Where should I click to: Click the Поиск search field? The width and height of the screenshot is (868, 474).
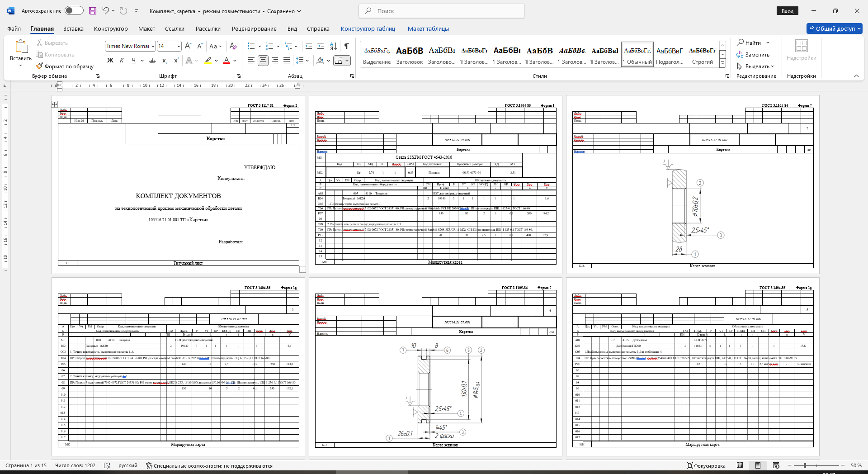coord(441,11)
